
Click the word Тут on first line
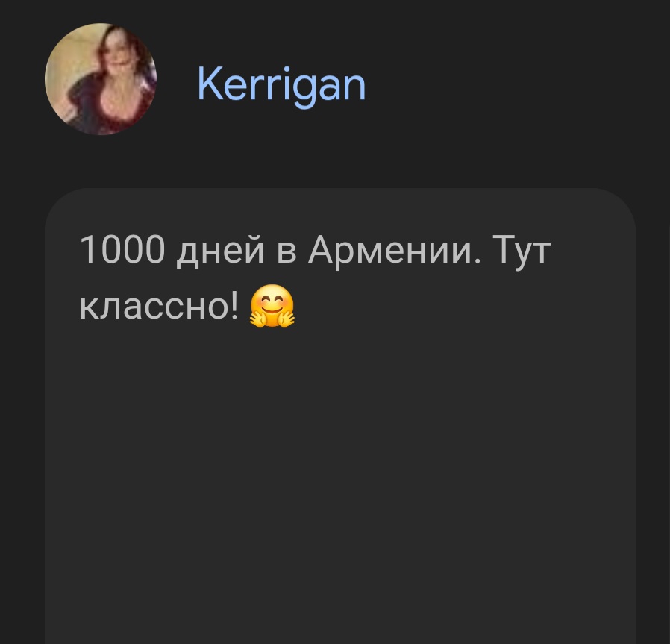tap(522, 251)
